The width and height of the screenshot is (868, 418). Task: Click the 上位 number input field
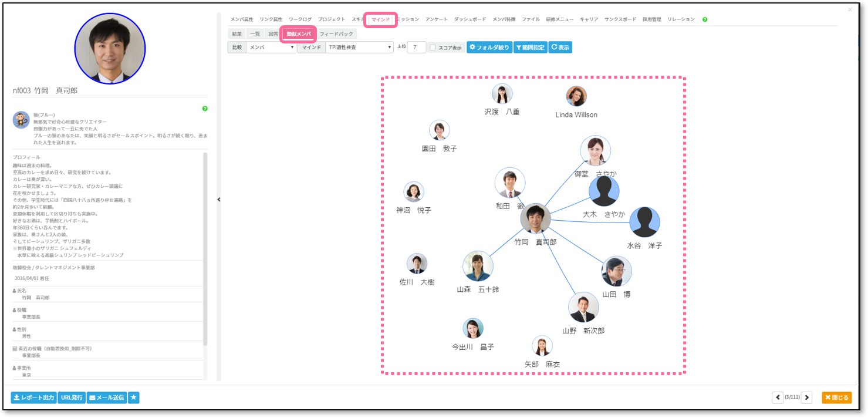point(416,48)
